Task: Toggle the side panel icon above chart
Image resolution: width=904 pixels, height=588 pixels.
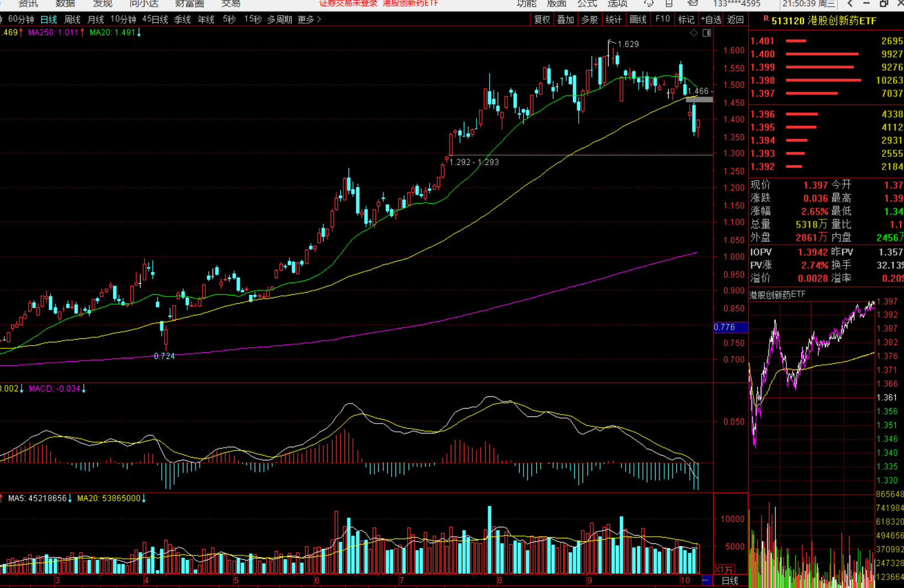Action: click(x=706, y=33)
